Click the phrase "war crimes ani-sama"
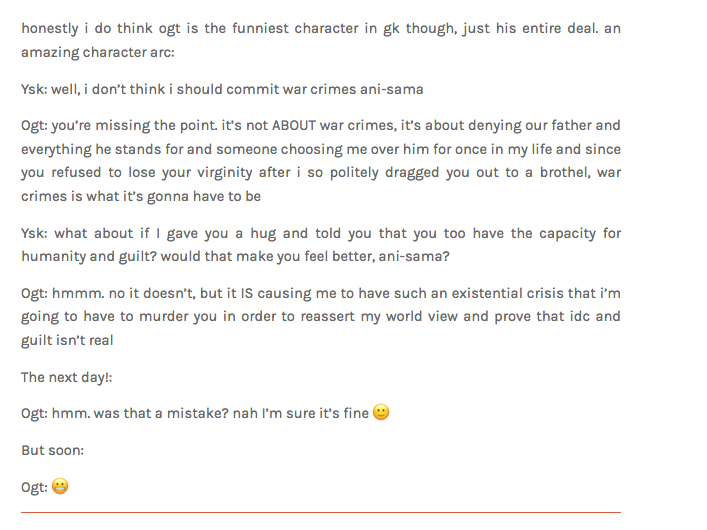The height and width of the screenshot is (530, 707). tap(351, 89)
